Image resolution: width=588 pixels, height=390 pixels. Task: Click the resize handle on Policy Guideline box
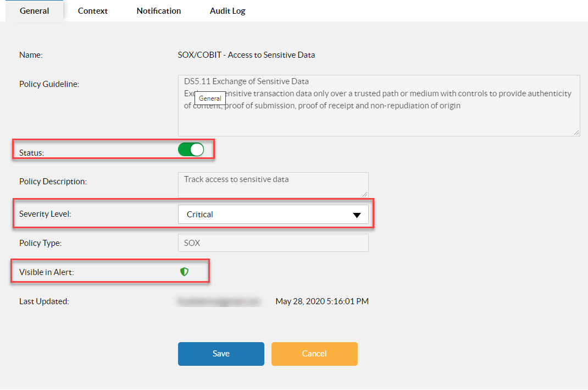point(576,131)
